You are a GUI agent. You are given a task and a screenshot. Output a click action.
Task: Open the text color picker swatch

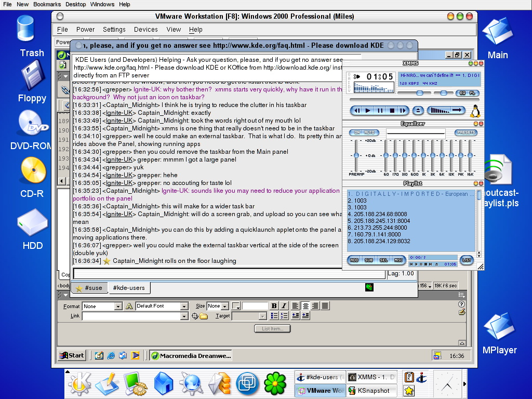236,306
